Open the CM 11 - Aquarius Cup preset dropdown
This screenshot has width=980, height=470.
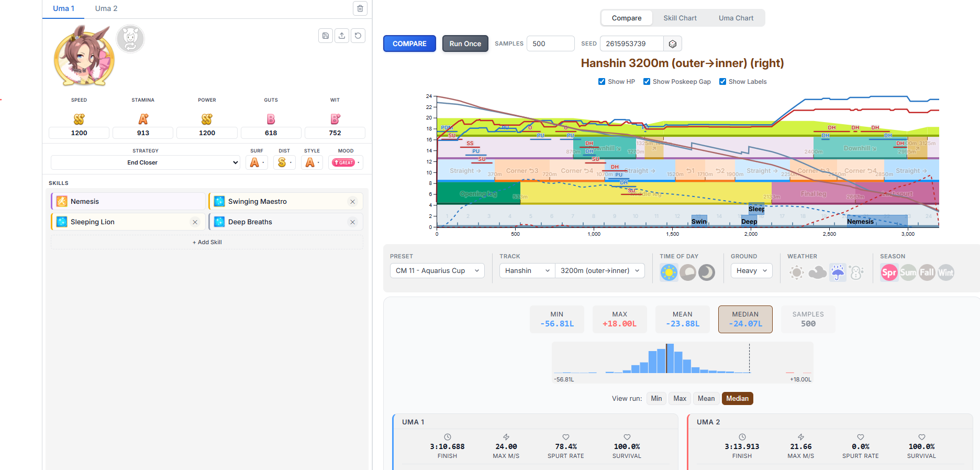coord(437,271)
